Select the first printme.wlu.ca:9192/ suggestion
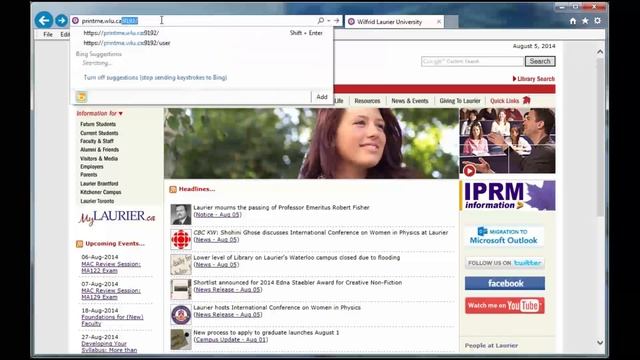 tap(121, 33)
